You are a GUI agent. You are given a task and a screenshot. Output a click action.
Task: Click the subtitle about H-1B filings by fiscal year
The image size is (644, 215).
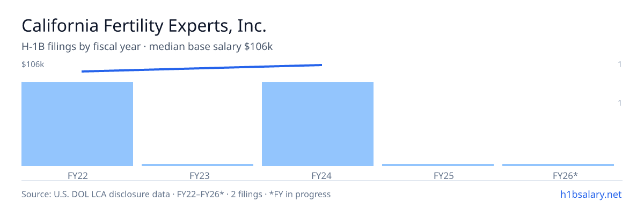pyautogui.click(x=147, y=47)
